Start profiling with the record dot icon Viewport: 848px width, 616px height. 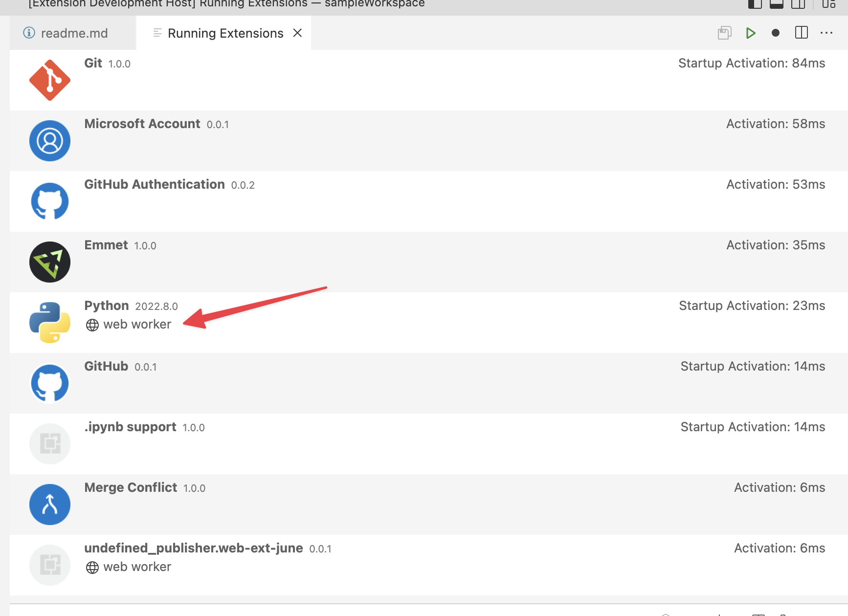click(x=775, y=33)
